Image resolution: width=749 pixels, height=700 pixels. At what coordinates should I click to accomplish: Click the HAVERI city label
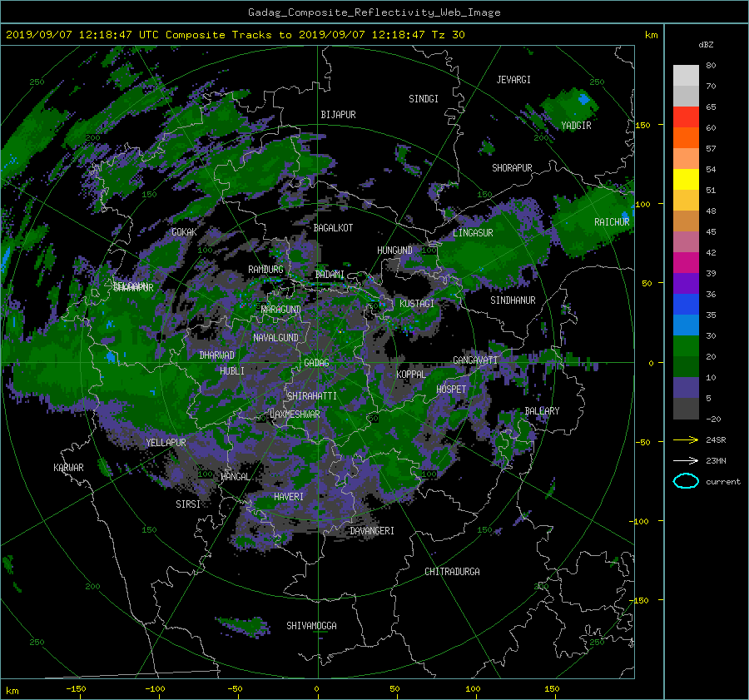[289, 497]
